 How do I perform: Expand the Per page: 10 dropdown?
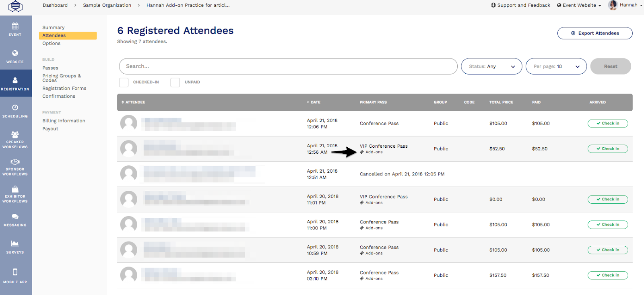(x=556, y=66)
